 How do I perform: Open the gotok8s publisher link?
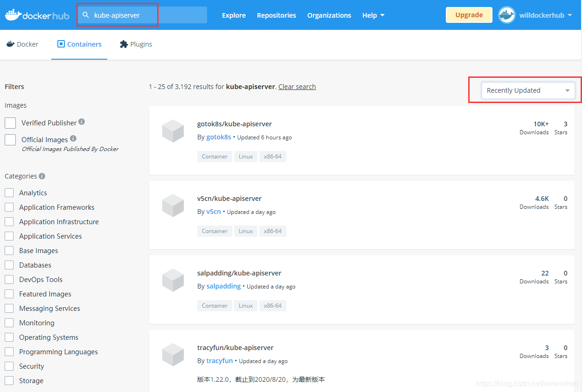219,137
